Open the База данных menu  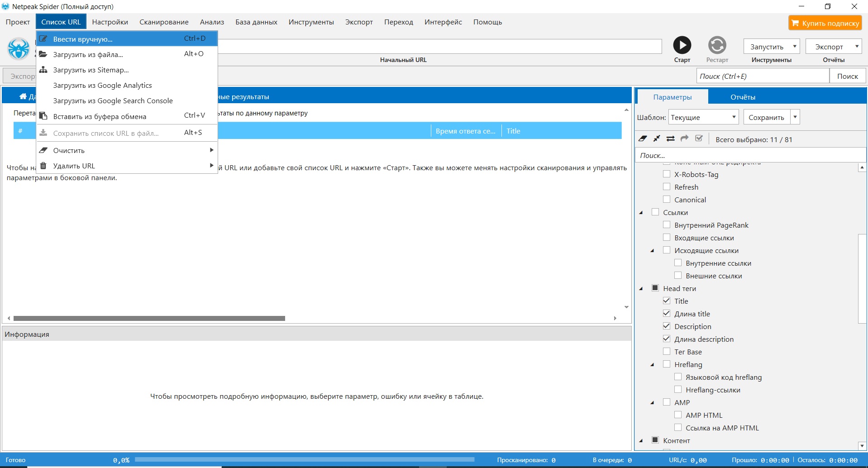point(256,22)
